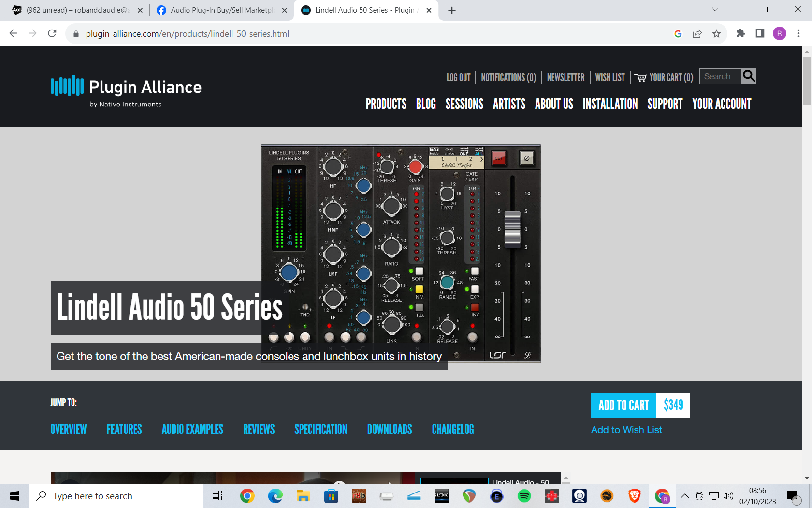This screenshot has height=508, width=812.
Task: Switch to the AOL mail tab
Action: [x=76, y=10]
